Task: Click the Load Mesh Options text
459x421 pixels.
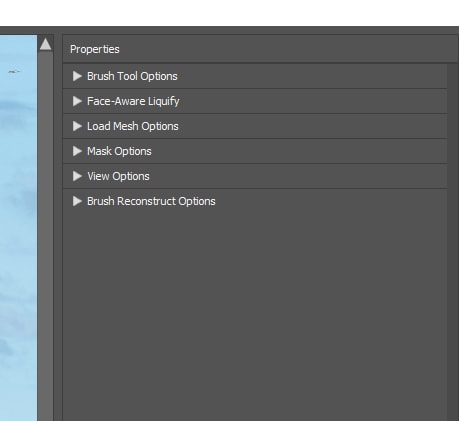Action: click(133, 126)
